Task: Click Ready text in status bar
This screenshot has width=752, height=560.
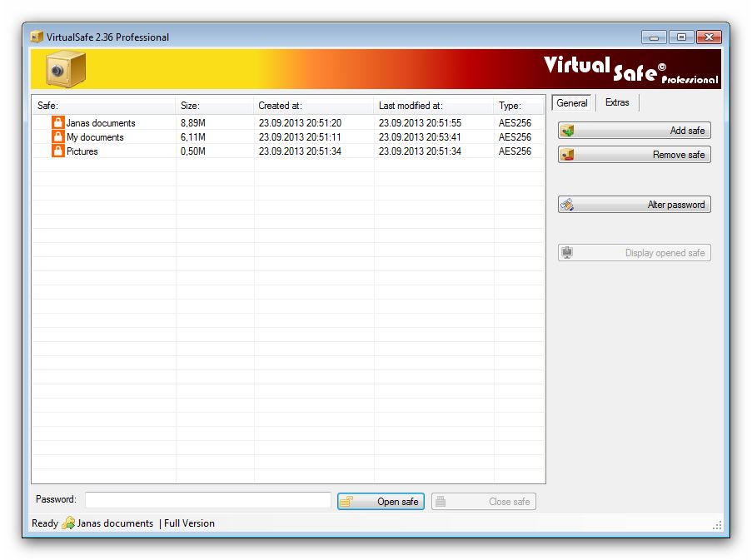Action: pyautogui.click(x=45, y=523)
